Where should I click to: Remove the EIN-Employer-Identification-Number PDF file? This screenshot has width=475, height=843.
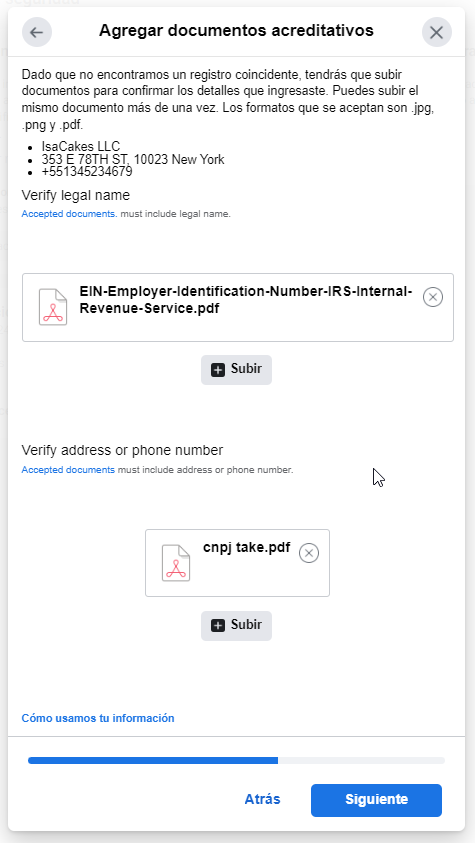(433, 297)
